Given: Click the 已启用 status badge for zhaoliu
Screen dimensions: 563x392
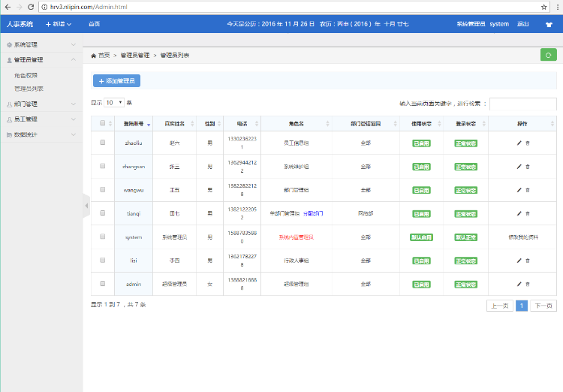Looking at the screenshot, I should [x=422, y=143].
